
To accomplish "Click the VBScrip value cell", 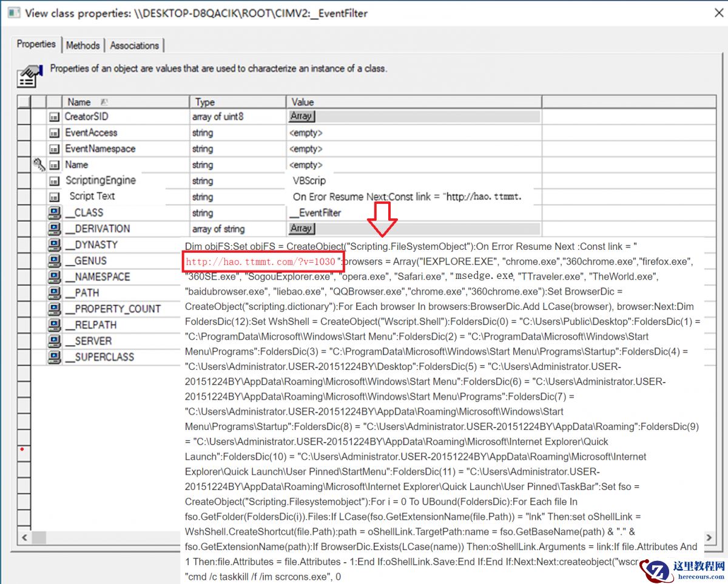I will pos(309,181).
